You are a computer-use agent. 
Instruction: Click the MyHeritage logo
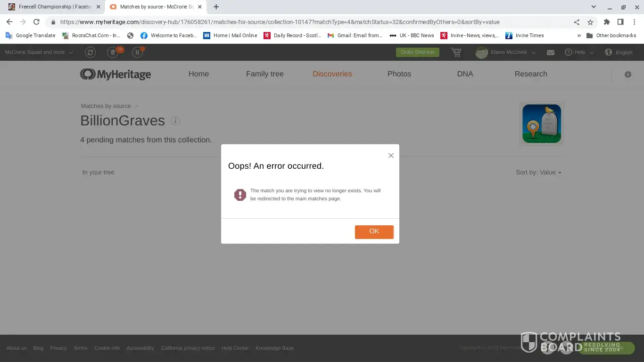coord(116,74)
